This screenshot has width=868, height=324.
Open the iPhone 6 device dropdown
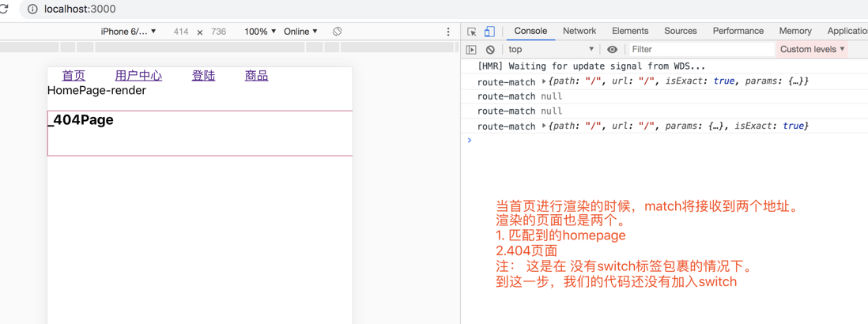[128, 32]
